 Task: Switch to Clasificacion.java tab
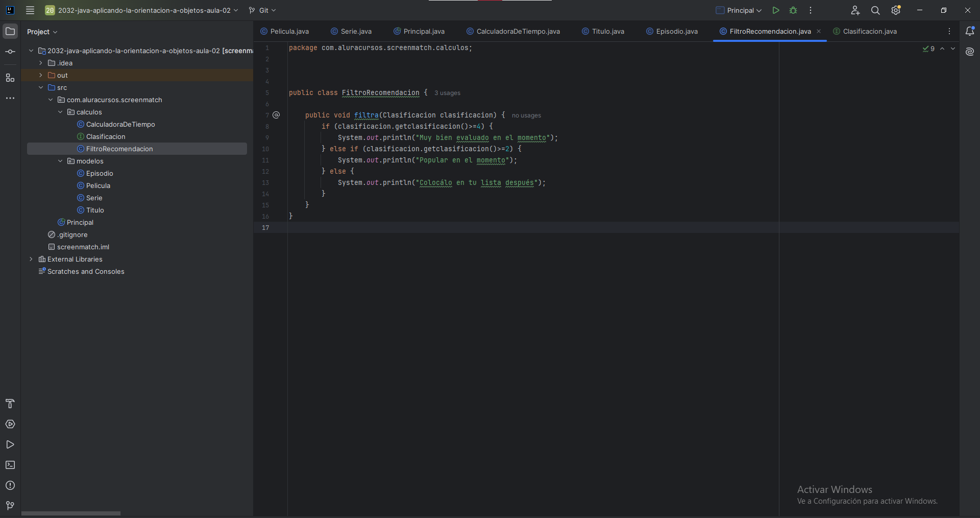pyautogui.click(x=865, y=31)
